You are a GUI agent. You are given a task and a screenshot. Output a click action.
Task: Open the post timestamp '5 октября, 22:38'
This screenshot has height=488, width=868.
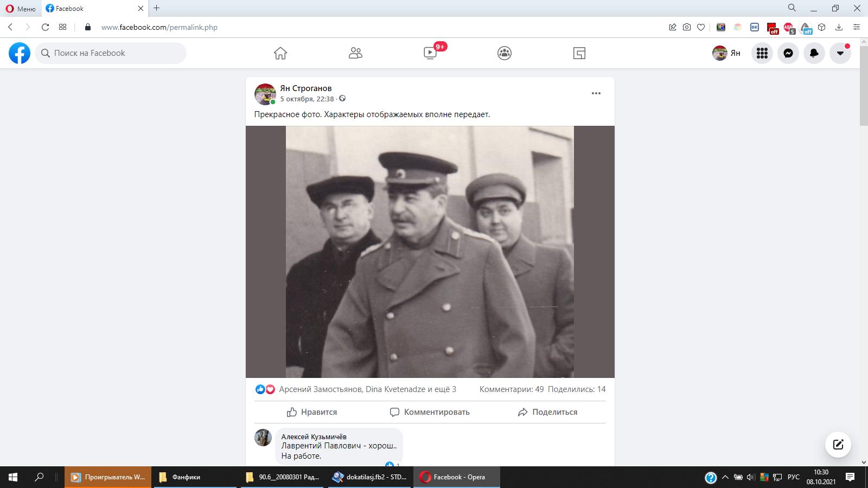307,99
